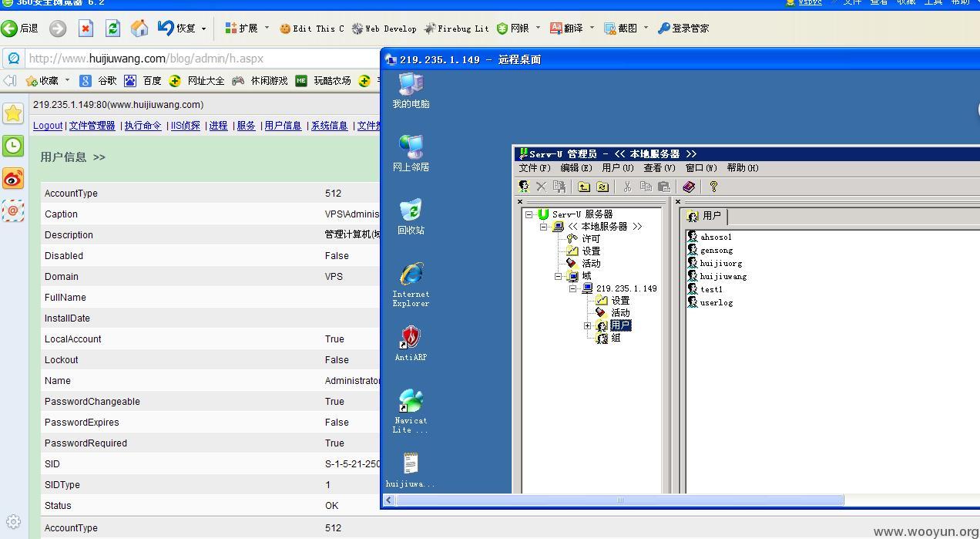
Task: Open the huijiuwa... text file on desktop
Action: pyautogui.click(x=411, y=470)
